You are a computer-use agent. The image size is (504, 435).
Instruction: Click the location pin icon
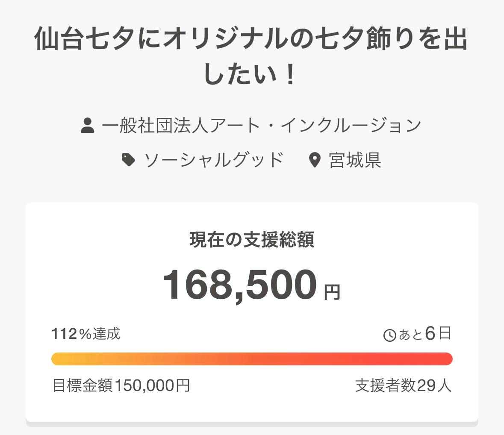[315, 160]
